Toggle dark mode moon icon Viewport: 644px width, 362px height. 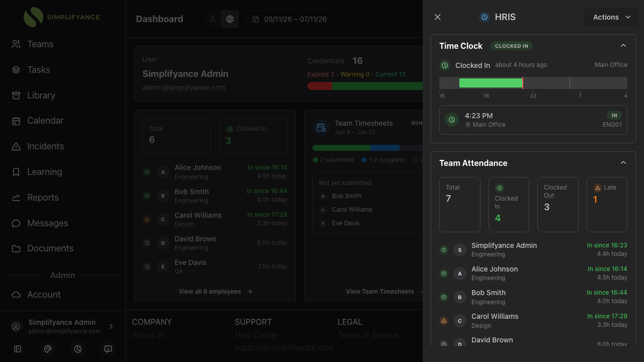(78, 349)
